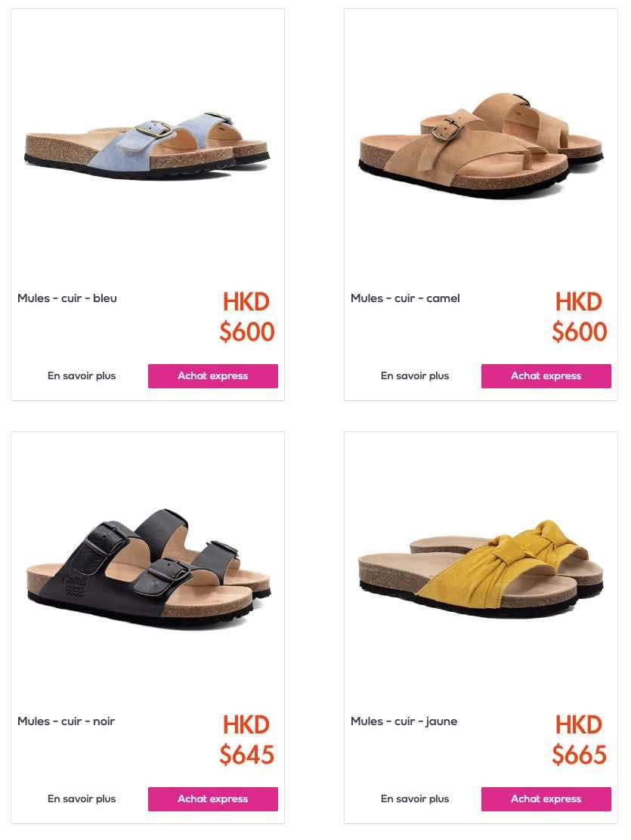
Task: Open 'En savoir plus' for blue mules
Action: point(82,376)
